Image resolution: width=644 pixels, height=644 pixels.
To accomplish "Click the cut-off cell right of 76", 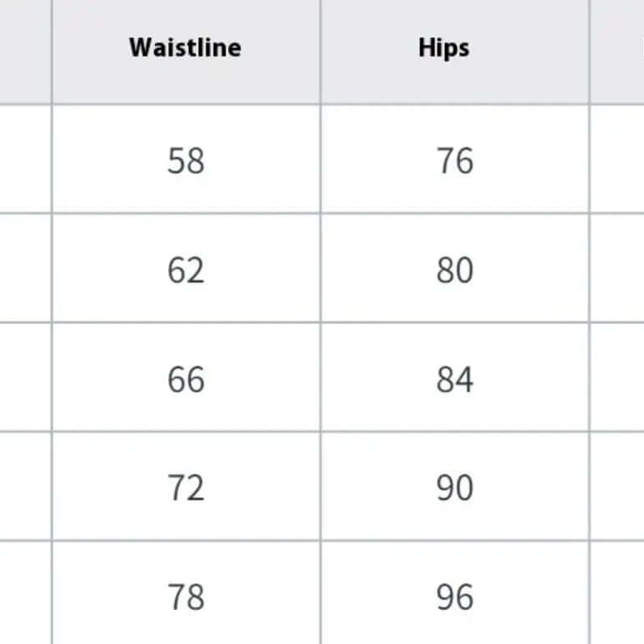I will pos(617,159).
